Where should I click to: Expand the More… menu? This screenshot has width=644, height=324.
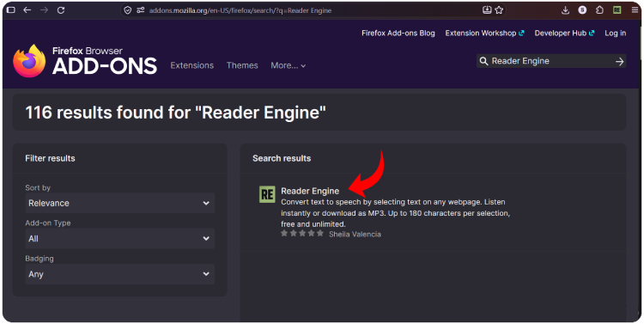point(288,65)
